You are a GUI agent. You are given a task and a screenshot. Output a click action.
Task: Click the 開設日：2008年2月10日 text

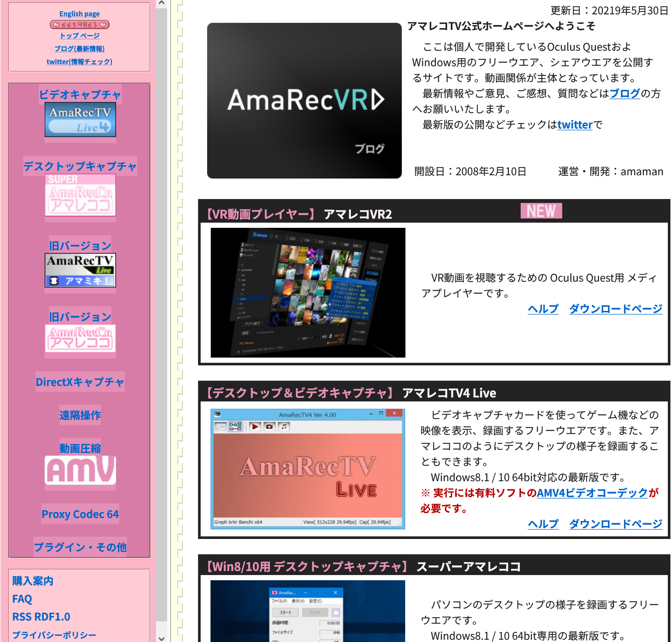click(x=470, y=171)
